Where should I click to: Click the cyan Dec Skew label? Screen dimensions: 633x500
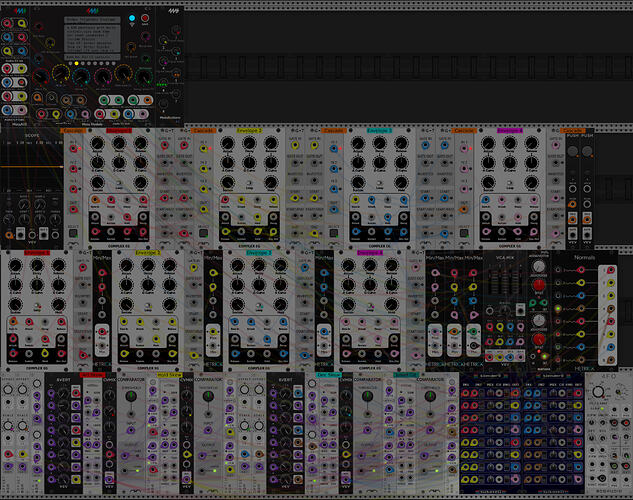tap(329, 375)
